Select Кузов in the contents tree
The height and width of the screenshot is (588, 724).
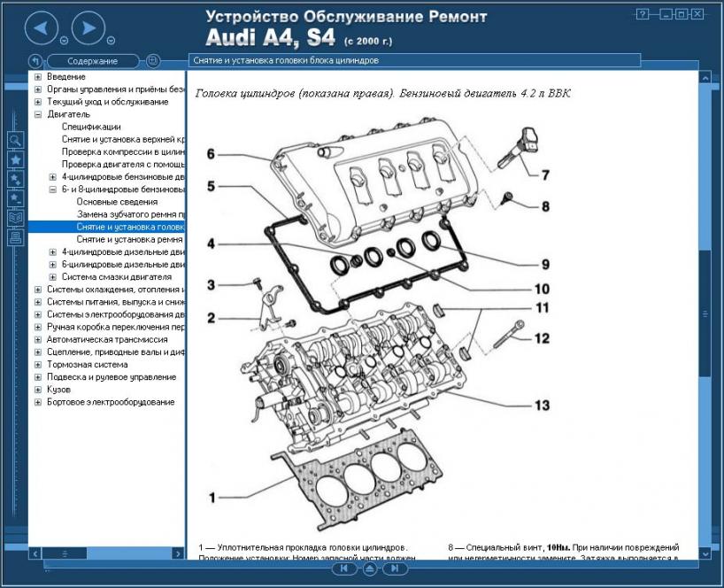pyautogui.click(x=58, y=390)
